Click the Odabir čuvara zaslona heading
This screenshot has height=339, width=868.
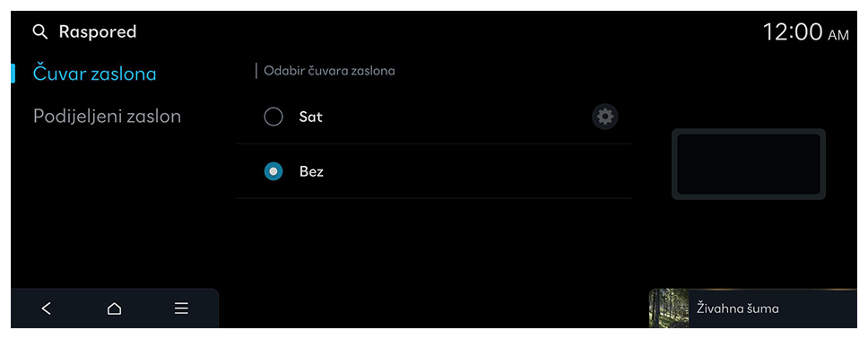[x=329, y=71]
